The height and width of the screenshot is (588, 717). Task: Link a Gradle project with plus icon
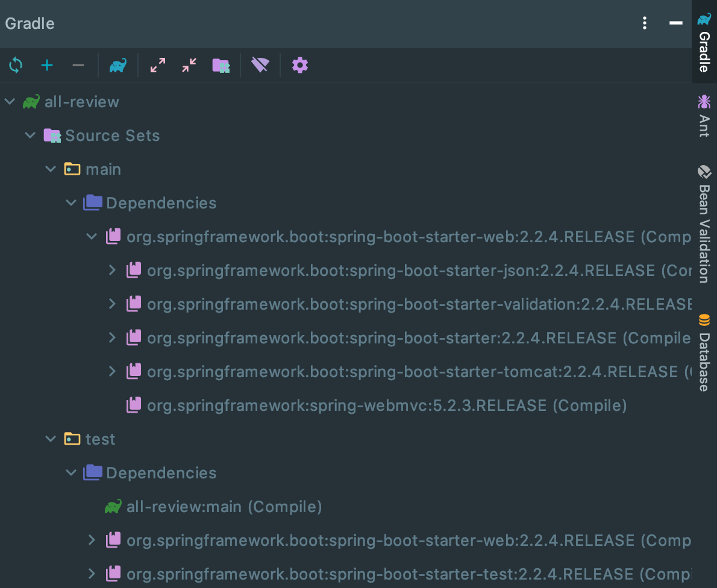click(x=46, y=66)
